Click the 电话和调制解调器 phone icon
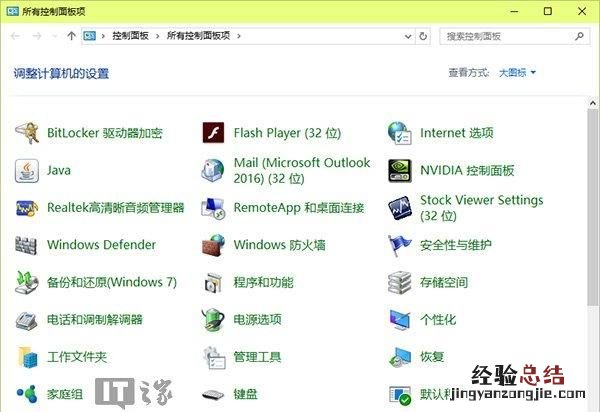600x412 pixels. point(26,320)
